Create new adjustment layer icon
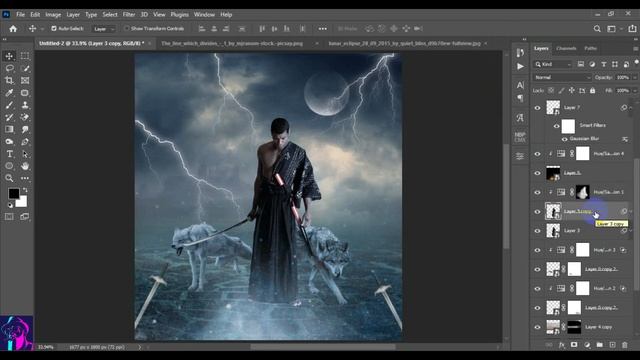640x360 pixels. point(587,345)
